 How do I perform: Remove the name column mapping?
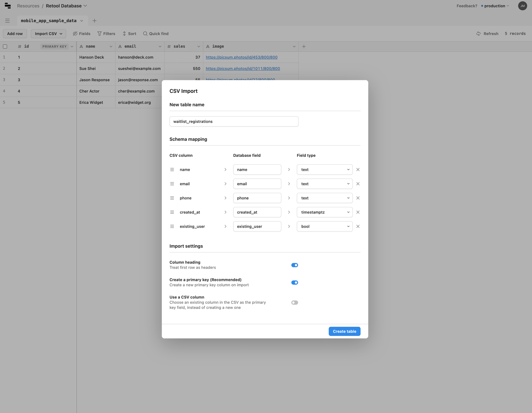(358, 170)
